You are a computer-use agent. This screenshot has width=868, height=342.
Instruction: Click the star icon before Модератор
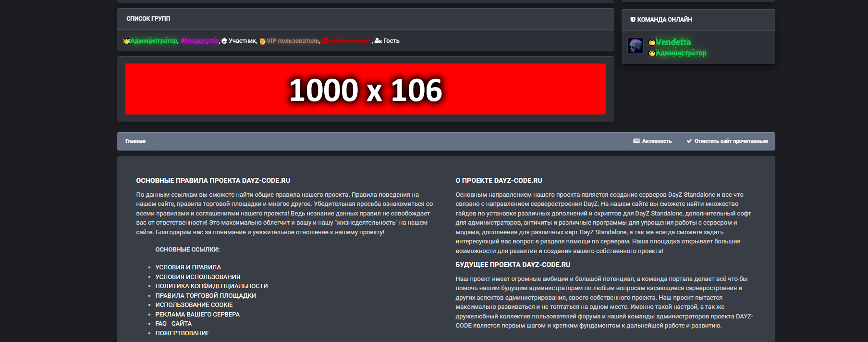(183, 41)
